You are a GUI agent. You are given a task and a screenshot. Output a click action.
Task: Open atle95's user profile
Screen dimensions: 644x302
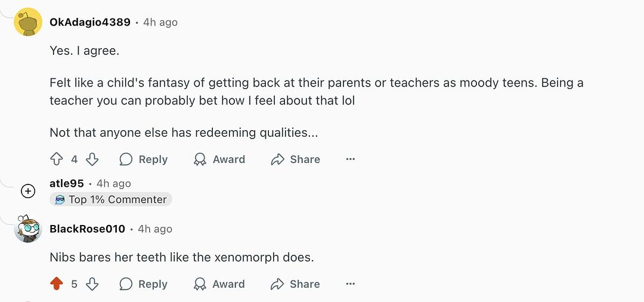[67, 183]
